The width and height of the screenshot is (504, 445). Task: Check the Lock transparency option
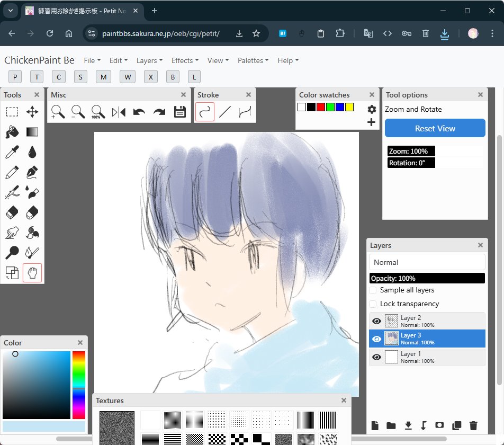click(373, 304)
